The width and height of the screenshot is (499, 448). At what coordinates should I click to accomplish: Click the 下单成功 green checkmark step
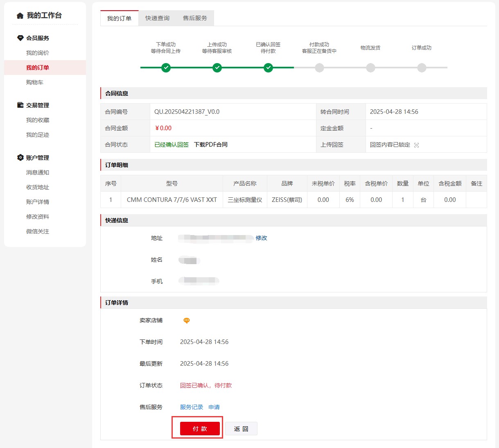(x=166, y=68)
